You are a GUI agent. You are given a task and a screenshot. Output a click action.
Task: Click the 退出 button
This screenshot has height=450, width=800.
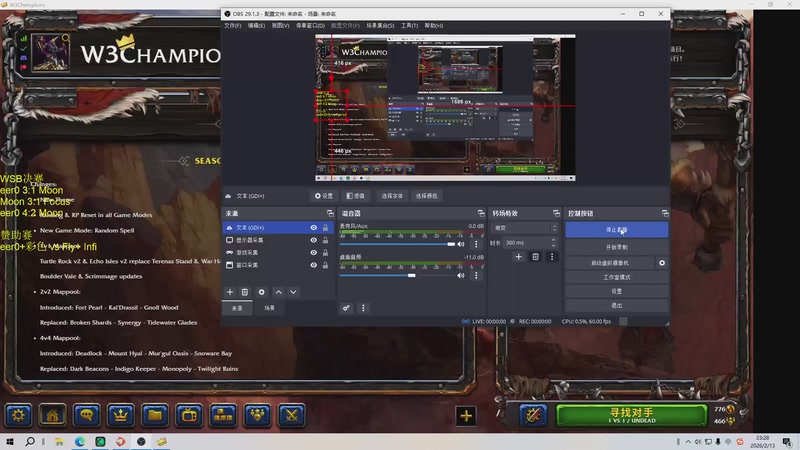click(x=616, y=305)
